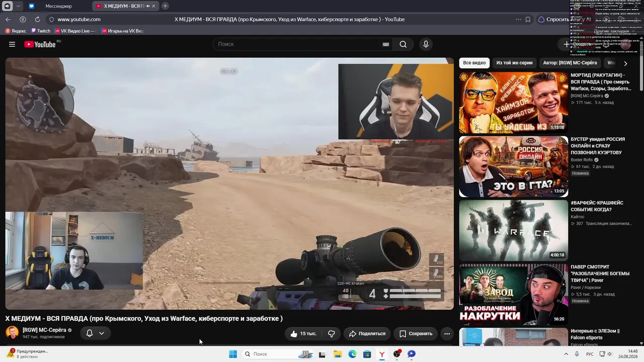Open the address bar three-dot menu
The image size is (644, 362).
point(518,19)
